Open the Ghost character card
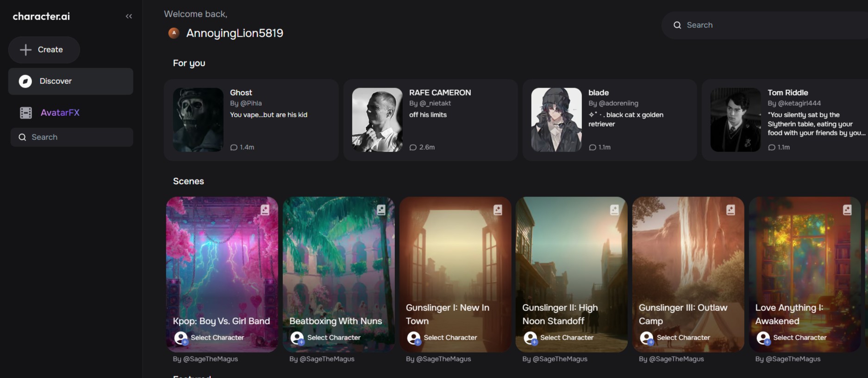This screenshot has height=378, width=868. (251, 120)
